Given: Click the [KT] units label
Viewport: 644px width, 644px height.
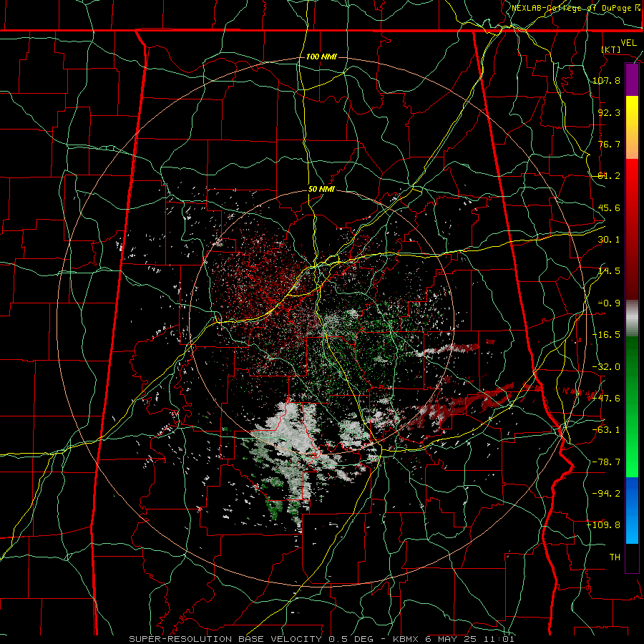Looking at the screenshot, I should 611,49.
